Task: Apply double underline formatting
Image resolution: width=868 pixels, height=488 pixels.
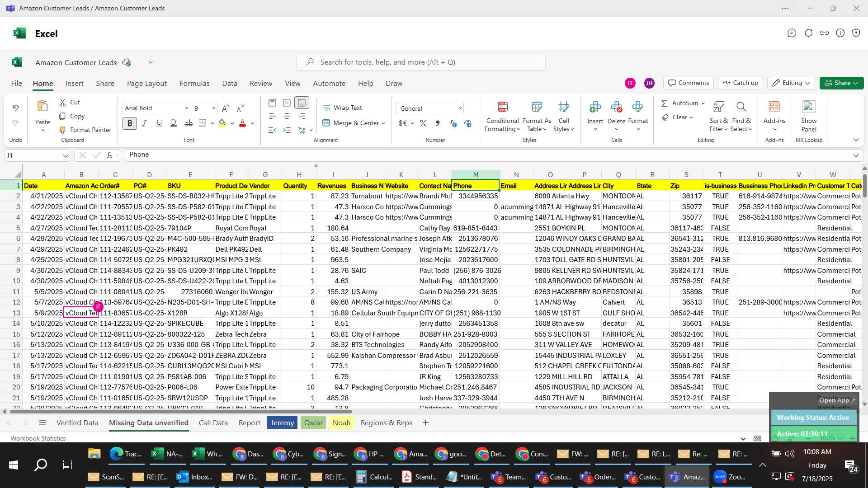Action: click(x=174, y=123)
